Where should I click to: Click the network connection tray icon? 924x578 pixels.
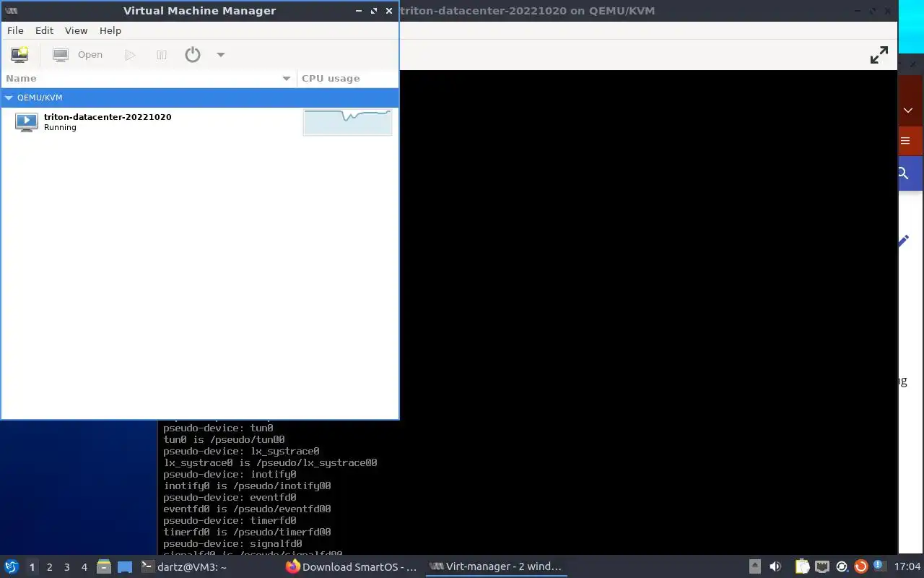point(822,566)
